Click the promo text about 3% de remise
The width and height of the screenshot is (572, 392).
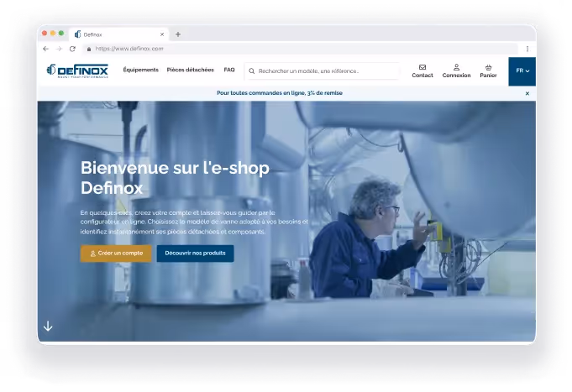point(280,93)
